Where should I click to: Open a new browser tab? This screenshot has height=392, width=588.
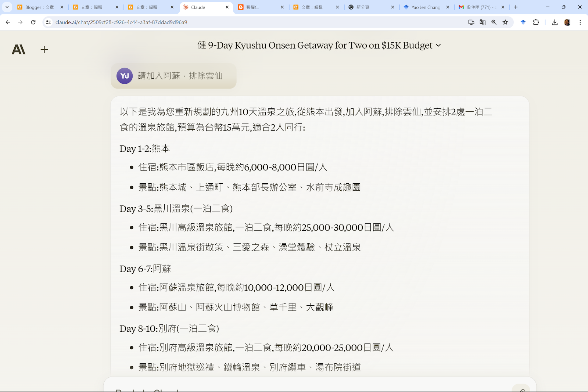point(516,7)
